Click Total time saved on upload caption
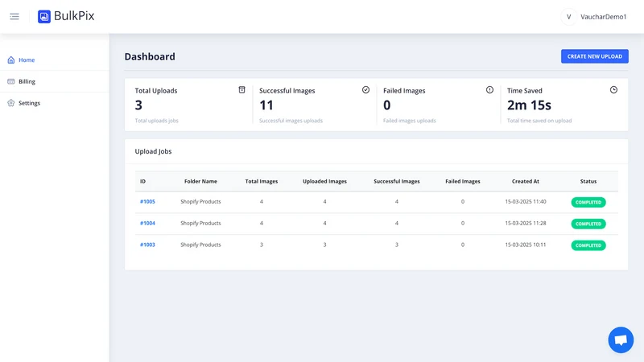The width and height of the screenshot is (644, 362). 539,121
